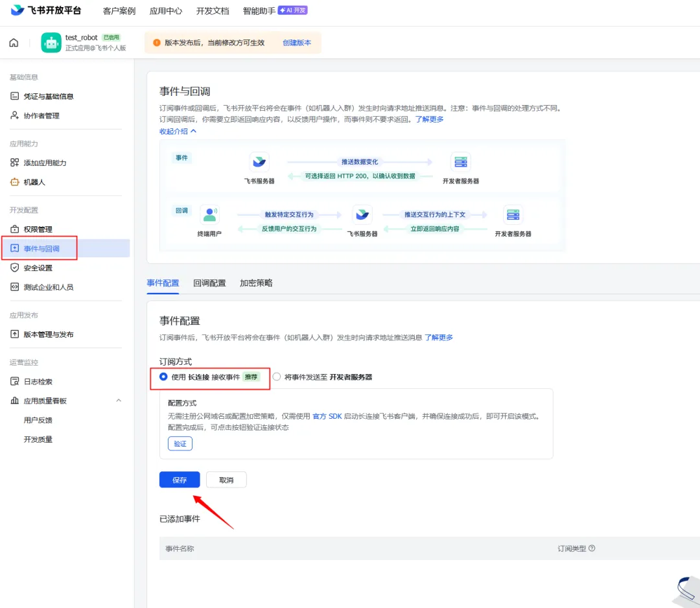
Task: Click the 已启用 status badge
Action: pyautogui.click(x=111, y=38)
